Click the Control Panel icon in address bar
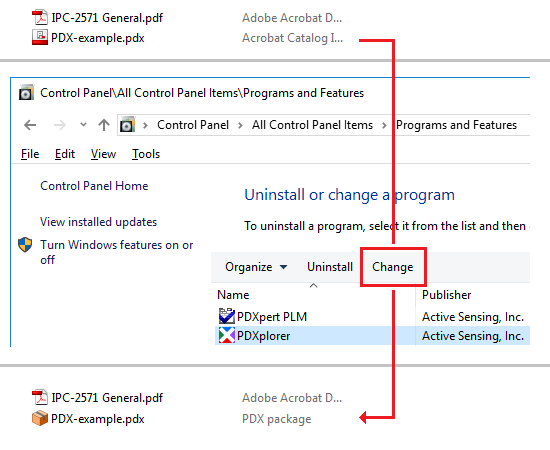 pyautogui.click(x=127, y=125)
